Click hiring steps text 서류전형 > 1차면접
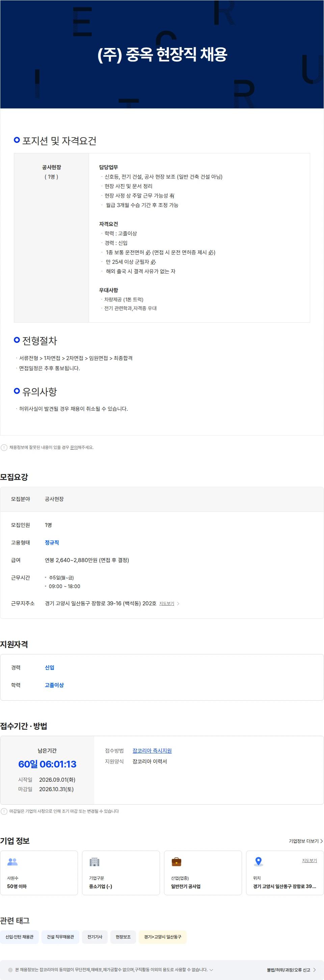Viewport: 324px width, 980px height. tap(76, 358)
